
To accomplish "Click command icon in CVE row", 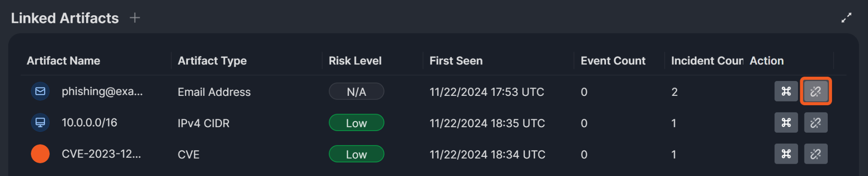I will tap(786, 154).
